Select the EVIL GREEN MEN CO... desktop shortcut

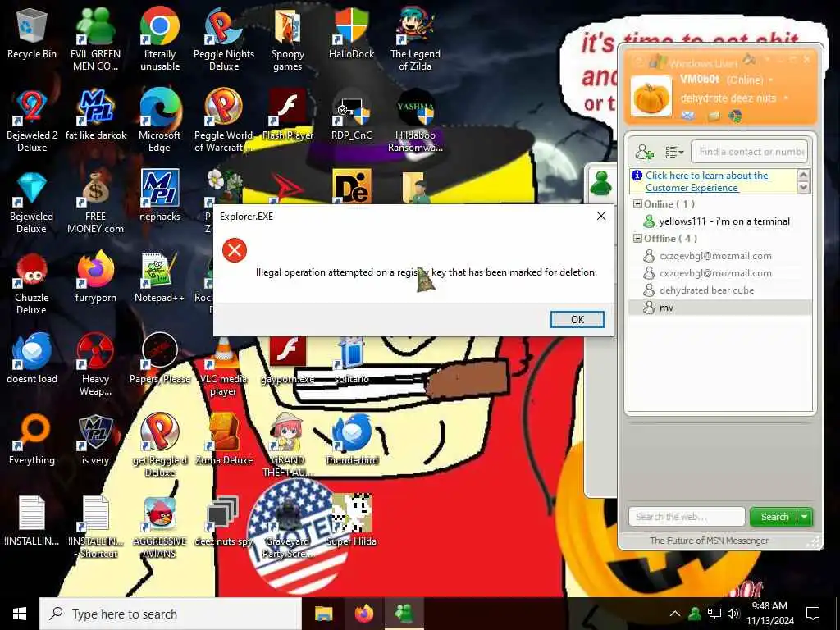pos(95,39)
